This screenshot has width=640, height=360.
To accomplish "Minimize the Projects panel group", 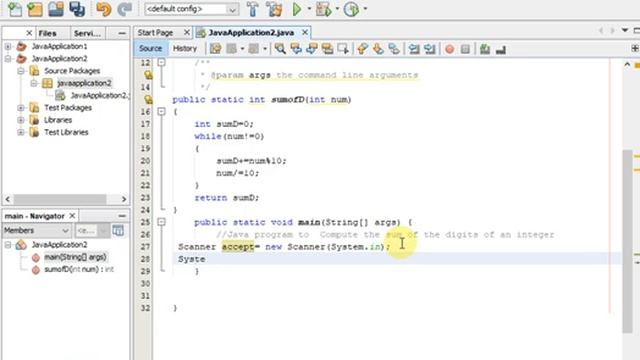I will pos(122,33).
